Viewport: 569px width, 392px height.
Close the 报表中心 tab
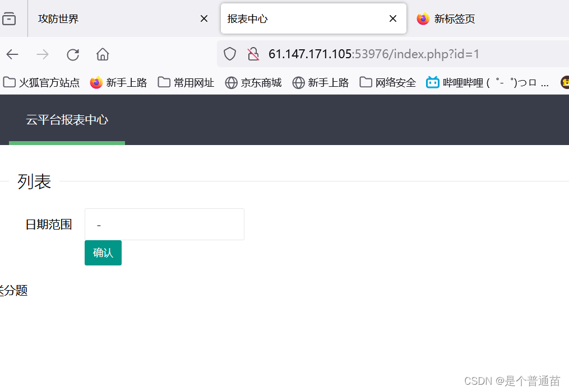(392, 18)
